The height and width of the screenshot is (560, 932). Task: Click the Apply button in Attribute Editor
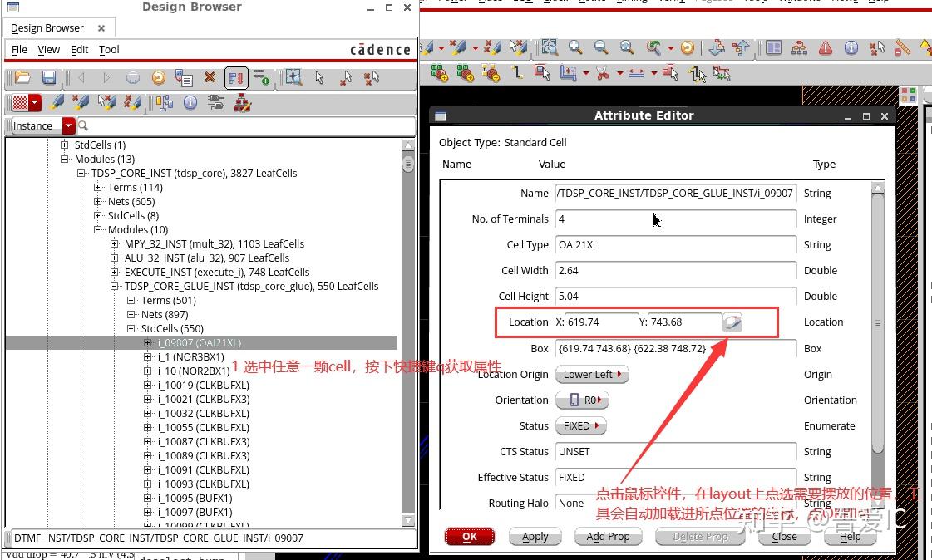coord(535,536)
